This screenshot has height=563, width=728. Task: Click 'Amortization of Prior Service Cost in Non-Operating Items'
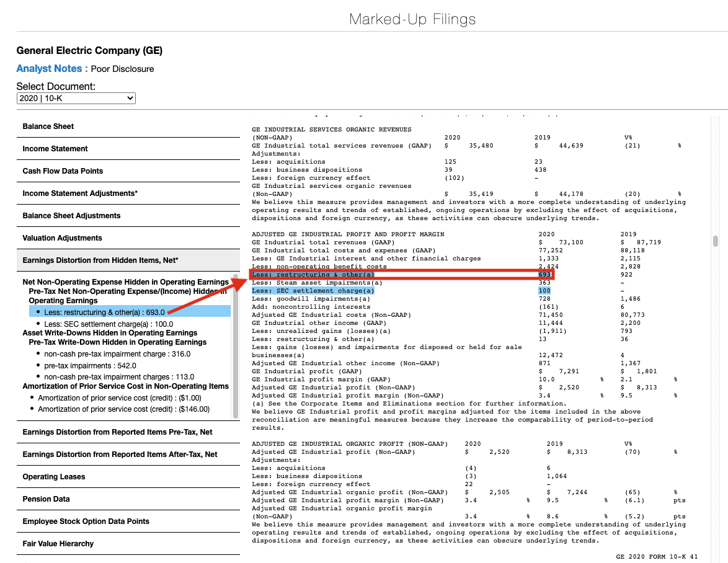[125, 386]
